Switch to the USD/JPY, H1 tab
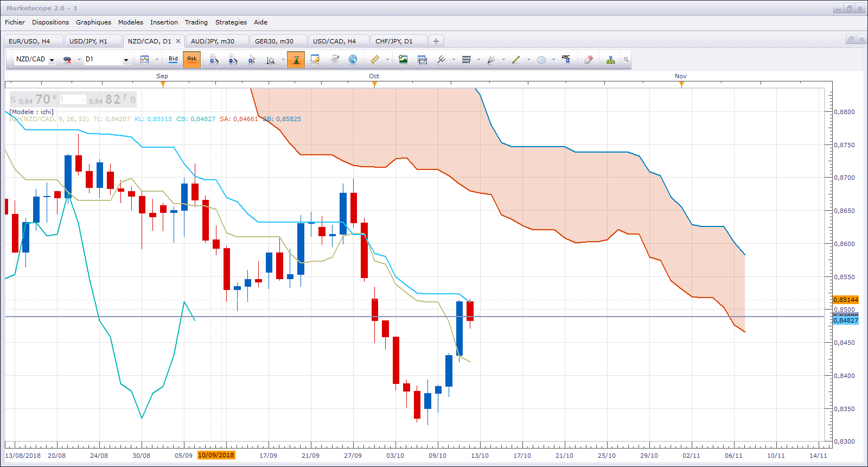This screenshot has height=467, width=868. pos(93,41)
